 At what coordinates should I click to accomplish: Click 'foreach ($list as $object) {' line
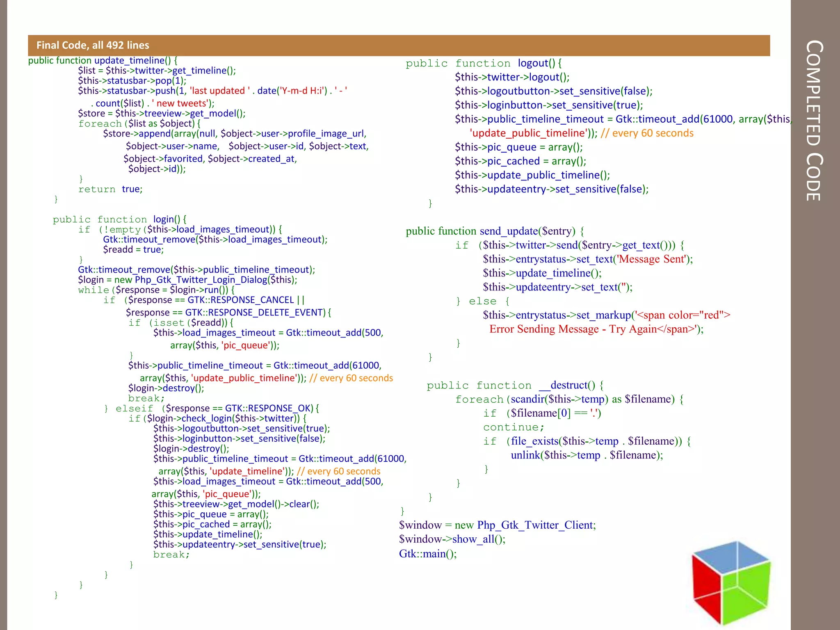coord(139,123)
